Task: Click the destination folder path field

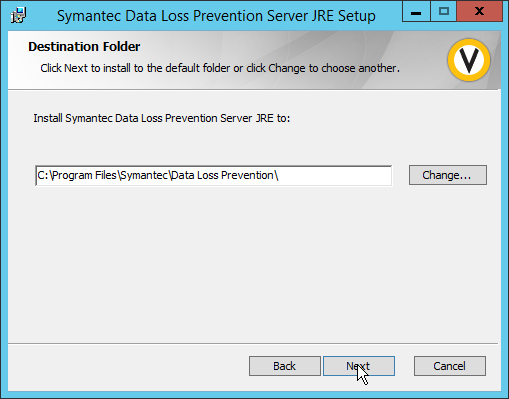Action: (x=214, y=175)
